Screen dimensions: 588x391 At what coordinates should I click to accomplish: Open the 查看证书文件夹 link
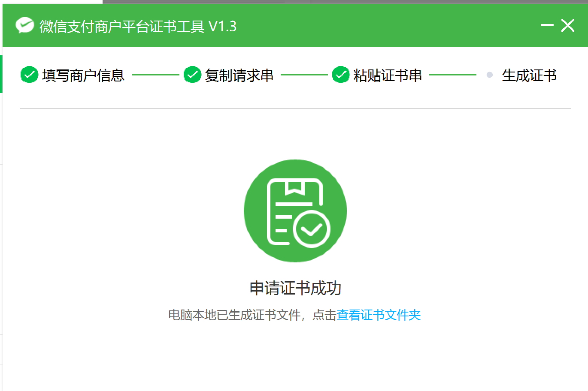378,315
